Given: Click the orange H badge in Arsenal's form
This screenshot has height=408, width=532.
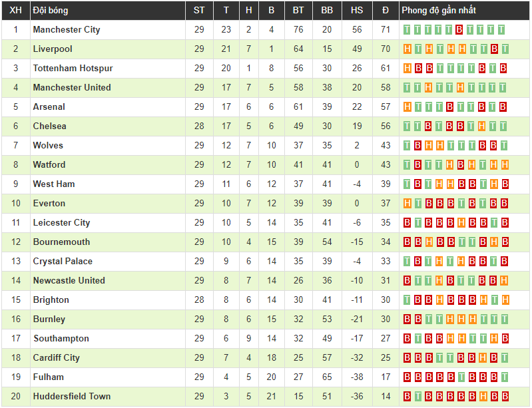Looking at the screenshot, I should coord(407,106).
